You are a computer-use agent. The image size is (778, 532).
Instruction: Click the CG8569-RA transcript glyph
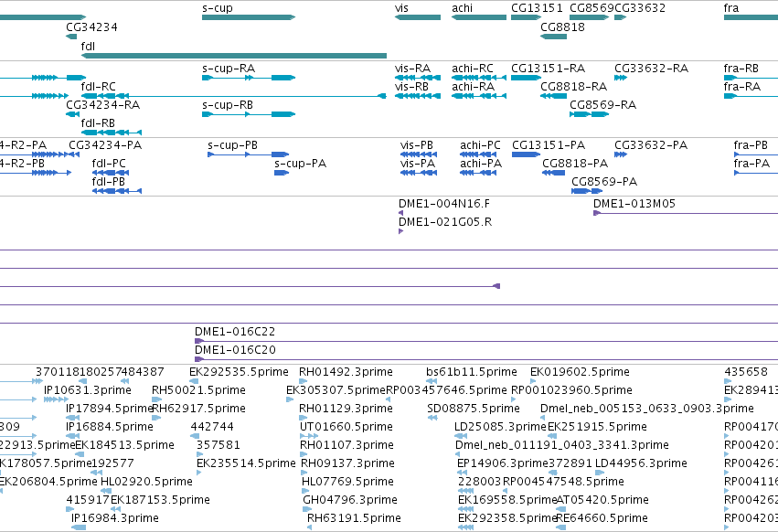(590, 114)
